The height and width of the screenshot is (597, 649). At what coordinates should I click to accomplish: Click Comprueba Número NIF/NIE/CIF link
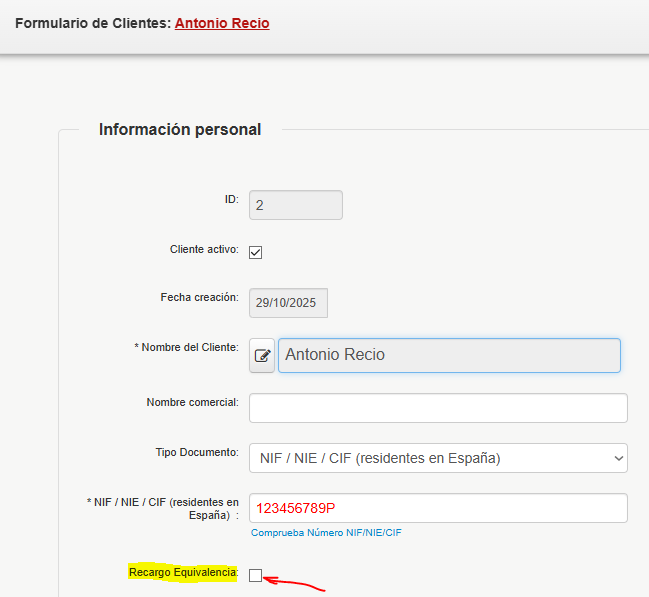pyautogui.click(x=326, y=532)
